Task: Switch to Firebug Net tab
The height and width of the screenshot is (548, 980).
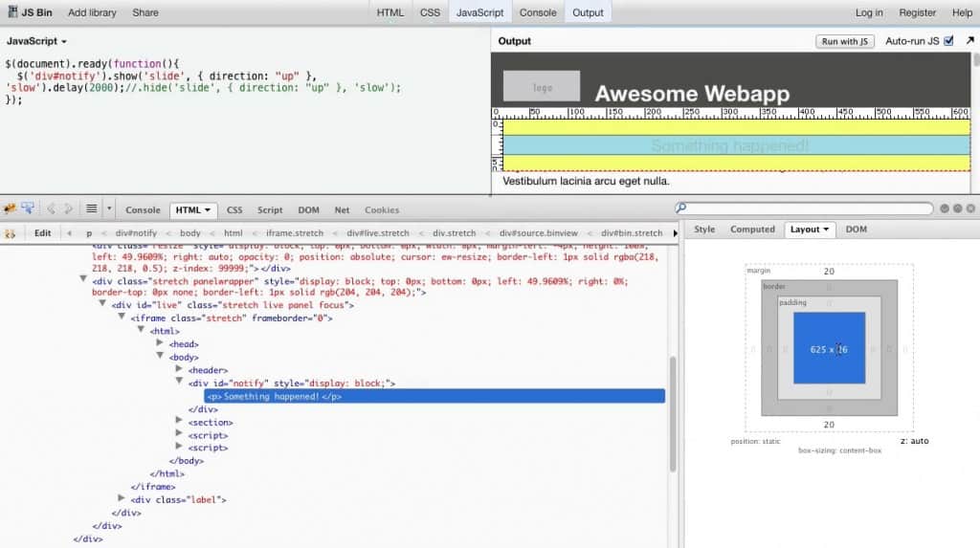Action: tap(342, 210)
